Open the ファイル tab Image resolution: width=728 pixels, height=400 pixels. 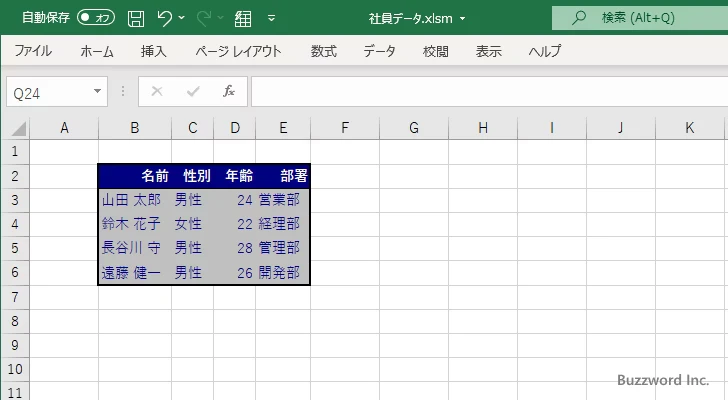point(33,51)
